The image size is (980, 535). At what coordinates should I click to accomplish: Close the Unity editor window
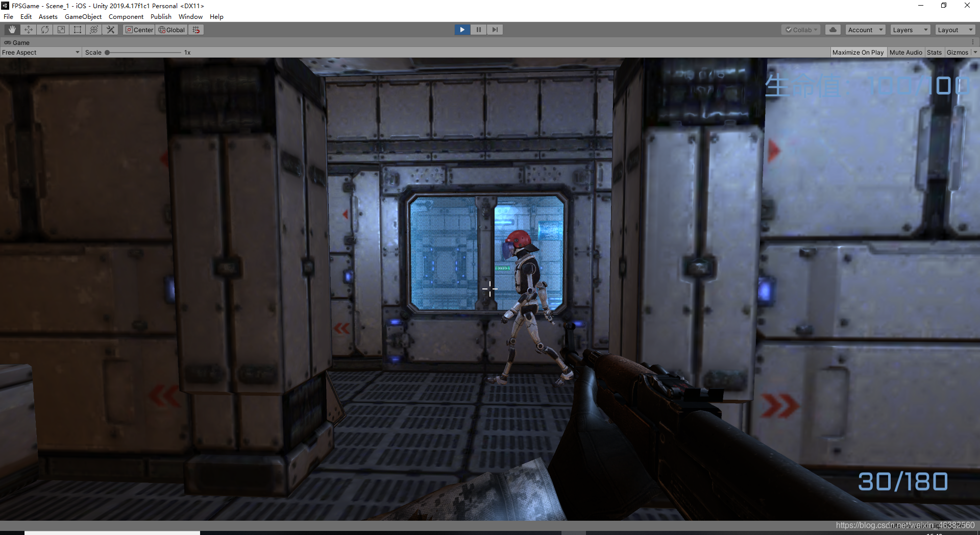tap(967, 6)
